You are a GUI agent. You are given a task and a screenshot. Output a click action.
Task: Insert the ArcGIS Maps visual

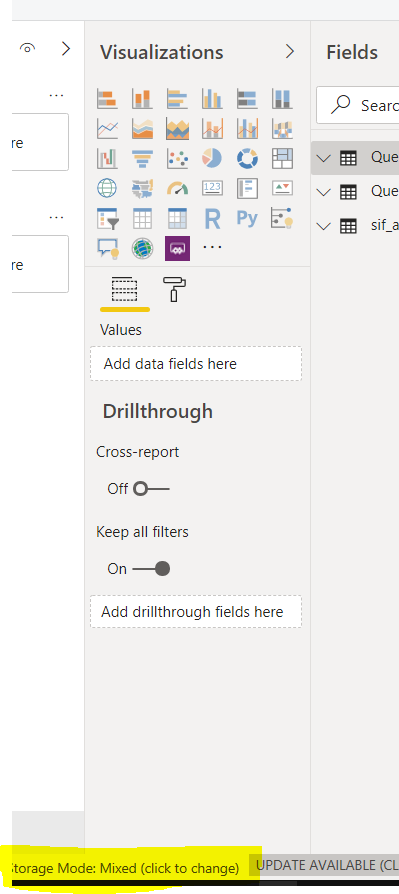pos(142,249)
